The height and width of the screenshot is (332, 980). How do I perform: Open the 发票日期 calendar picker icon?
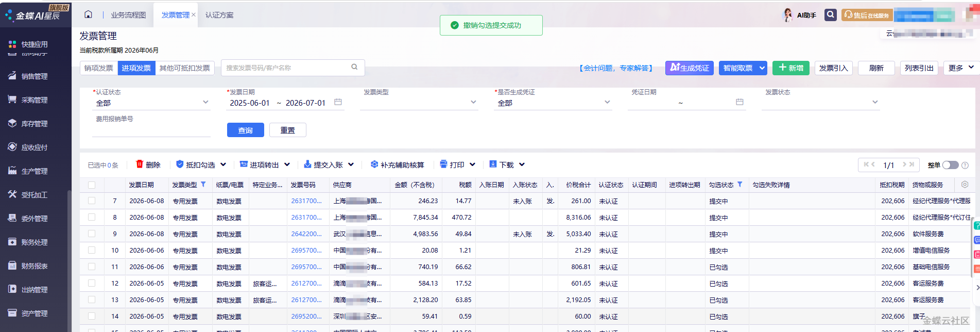pos(338,102)
